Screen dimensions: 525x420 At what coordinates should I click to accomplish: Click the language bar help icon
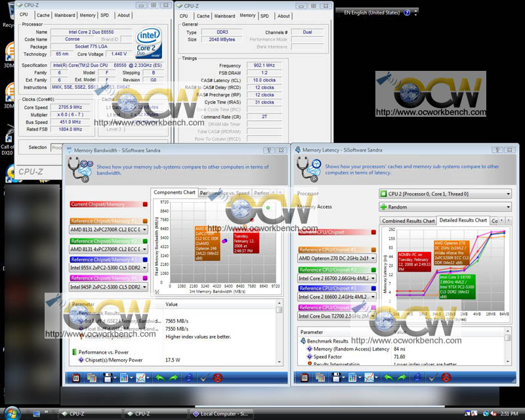pos(407,12)
